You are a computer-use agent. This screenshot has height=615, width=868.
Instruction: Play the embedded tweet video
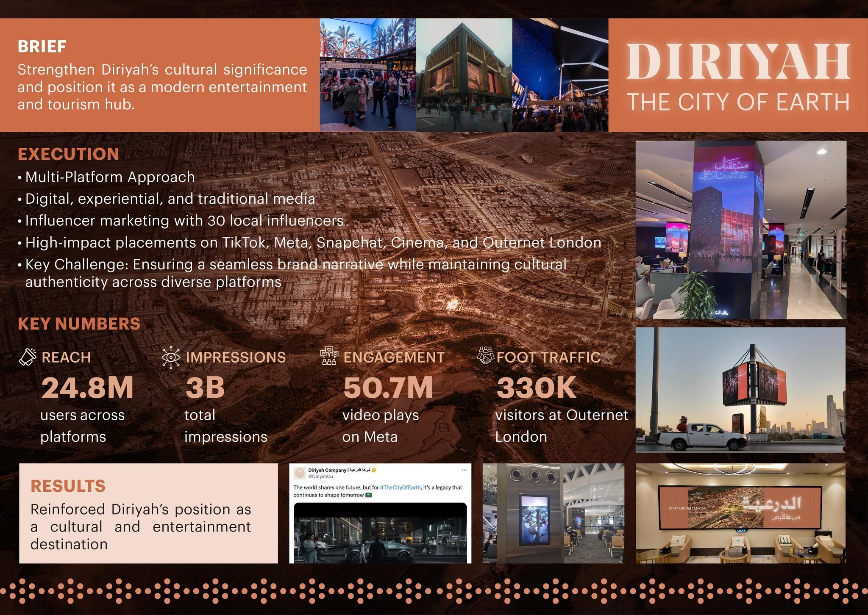(380, 534)
